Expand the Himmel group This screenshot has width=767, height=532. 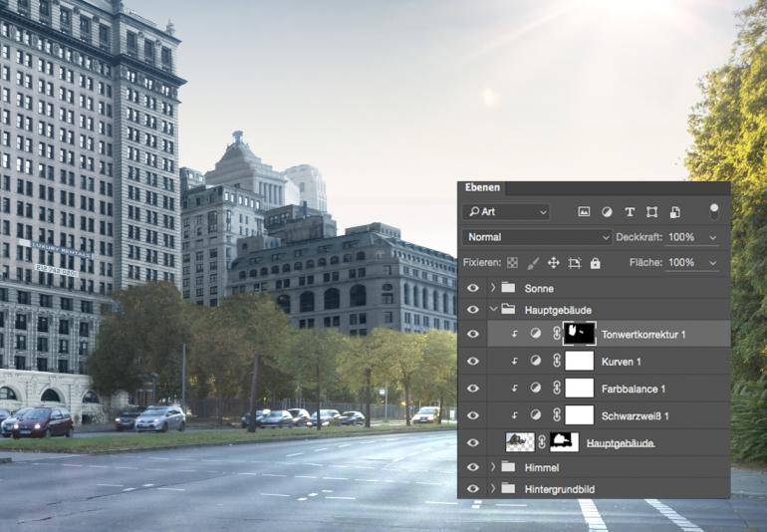(493, 466)
